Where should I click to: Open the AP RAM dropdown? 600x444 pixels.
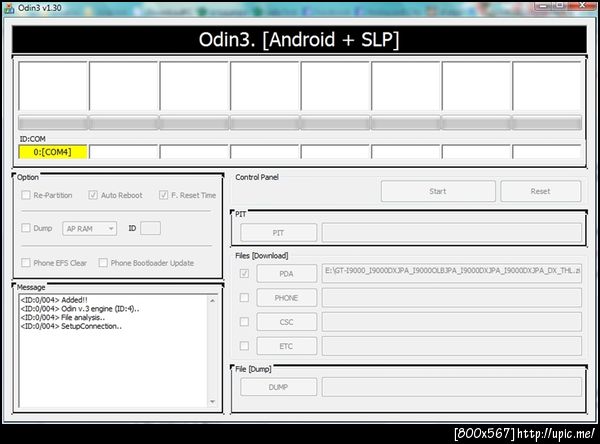click(90, 229)
